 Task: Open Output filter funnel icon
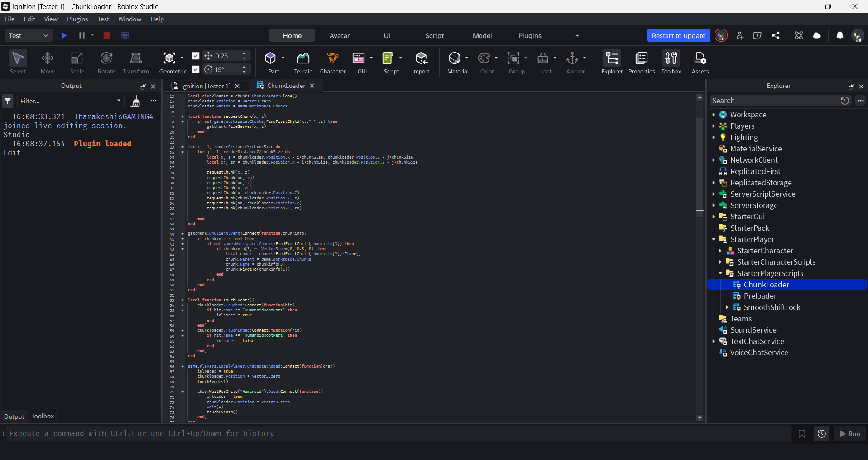pos(8,101)
